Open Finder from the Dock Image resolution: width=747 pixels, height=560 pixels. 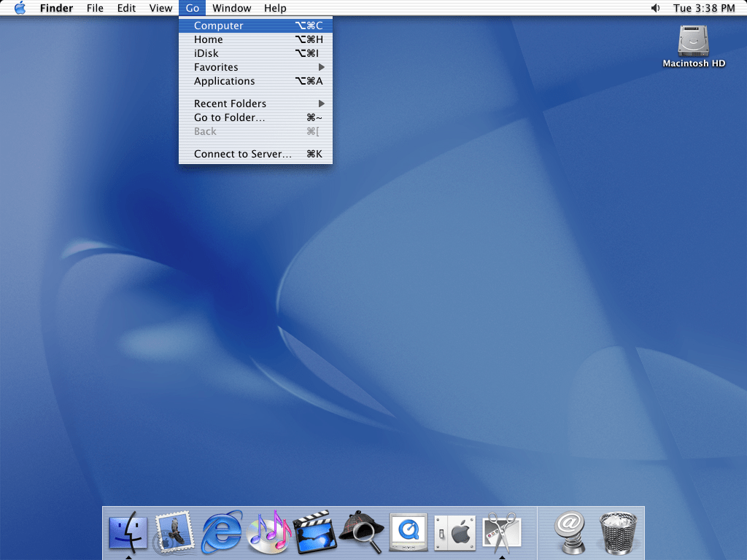pos(128,533)
